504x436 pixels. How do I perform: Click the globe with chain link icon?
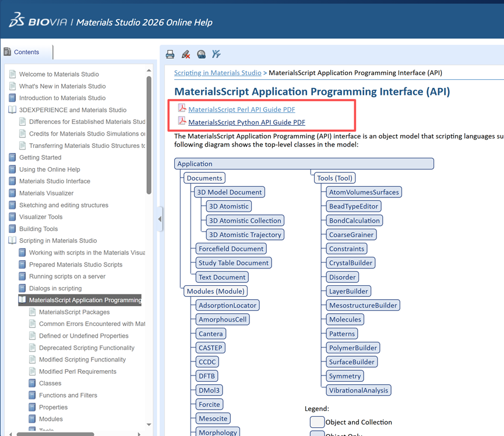201,54
